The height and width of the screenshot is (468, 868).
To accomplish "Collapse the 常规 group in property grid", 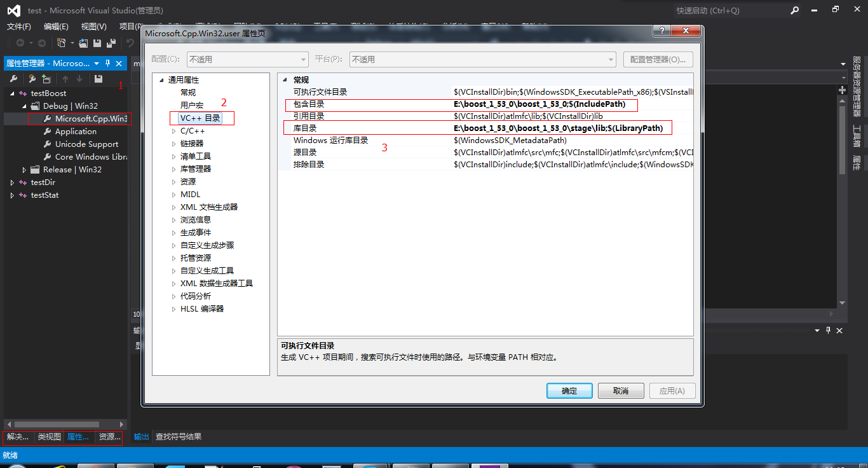I will (x=285, y=80).
